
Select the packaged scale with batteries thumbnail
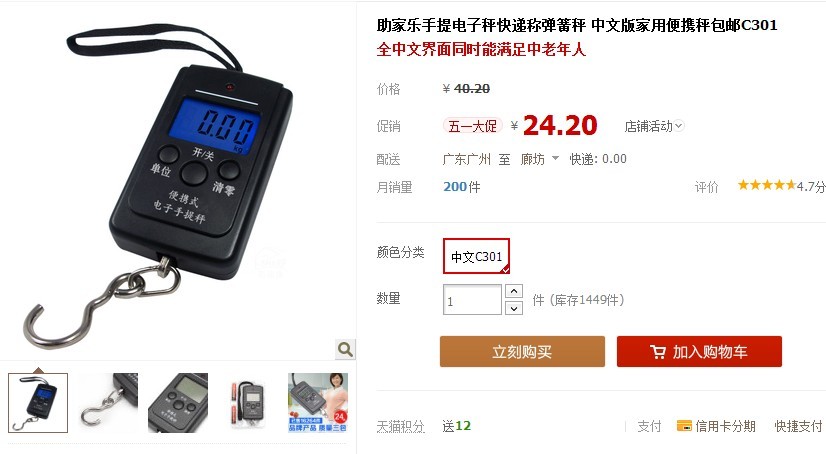pyautogui.click(x=248, y=403)
